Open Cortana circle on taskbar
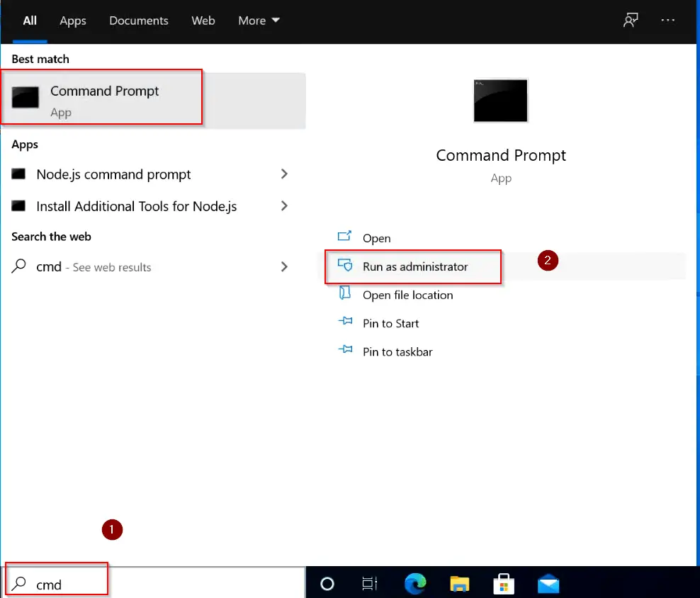The image size is (700, 598). click(327, 583)
